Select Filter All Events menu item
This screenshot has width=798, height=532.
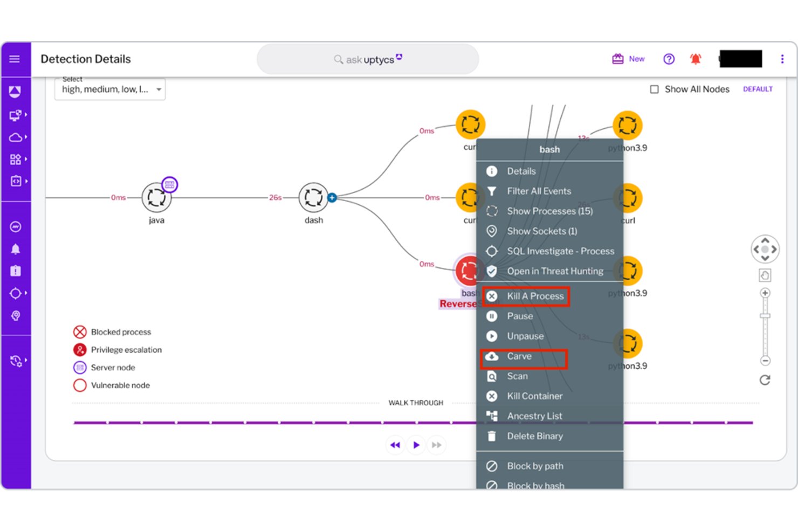click(x=550, y=191)
